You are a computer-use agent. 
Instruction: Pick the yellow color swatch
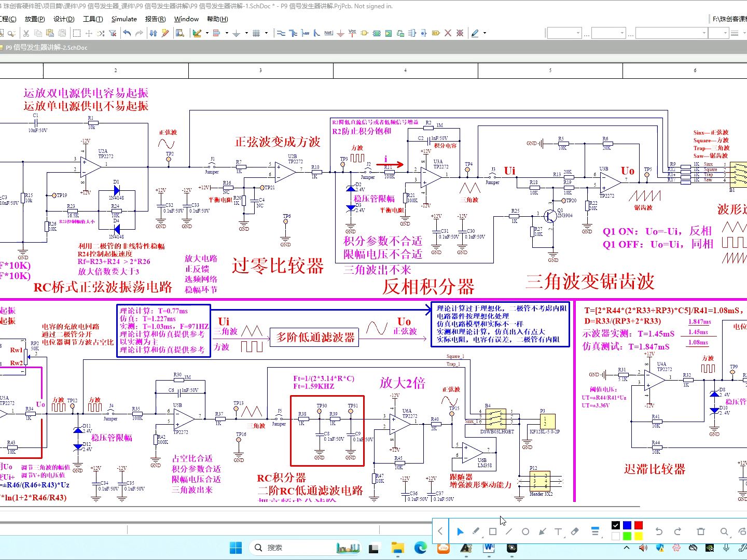639,536
